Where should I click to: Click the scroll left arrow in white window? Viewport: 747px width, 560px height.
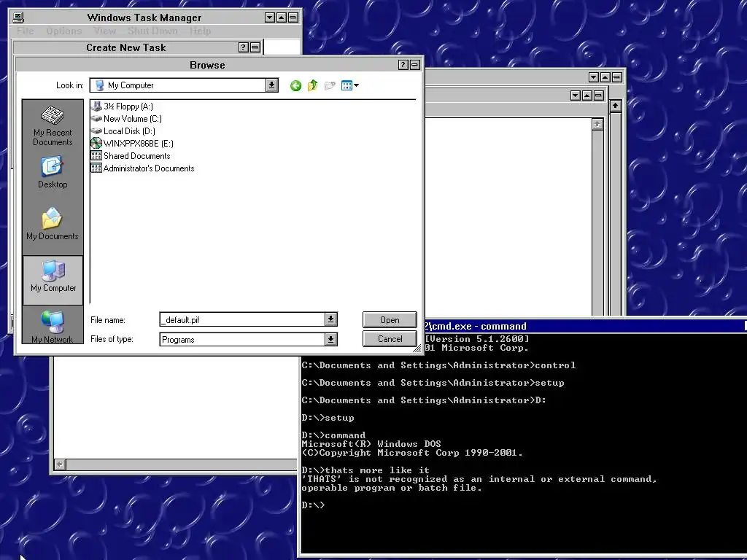click(60, 464)
